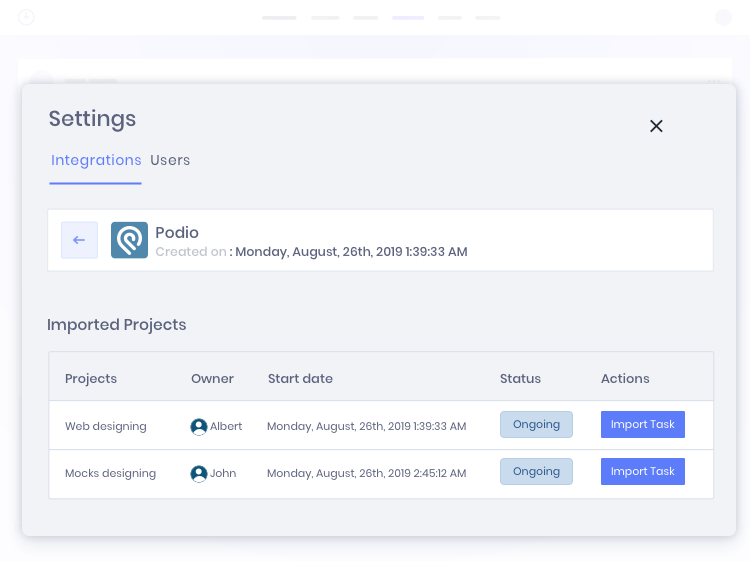Import tasks for the Web designing project
The image size is (750, 580).
coord(642,424)
